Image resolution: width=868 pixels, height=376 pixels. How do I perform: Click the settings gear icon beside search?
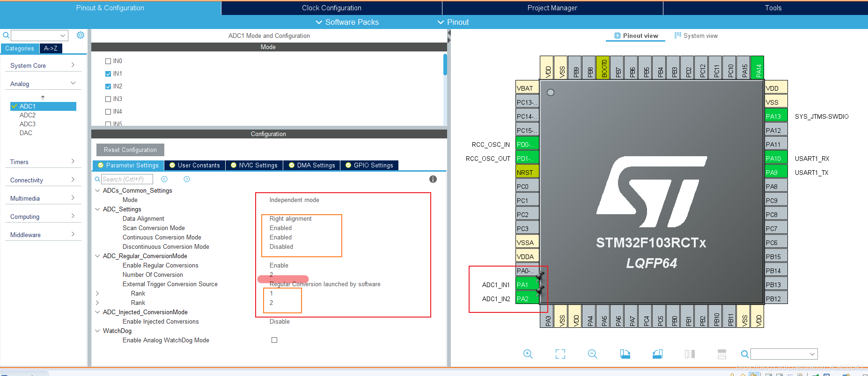(x=81, y=35)
